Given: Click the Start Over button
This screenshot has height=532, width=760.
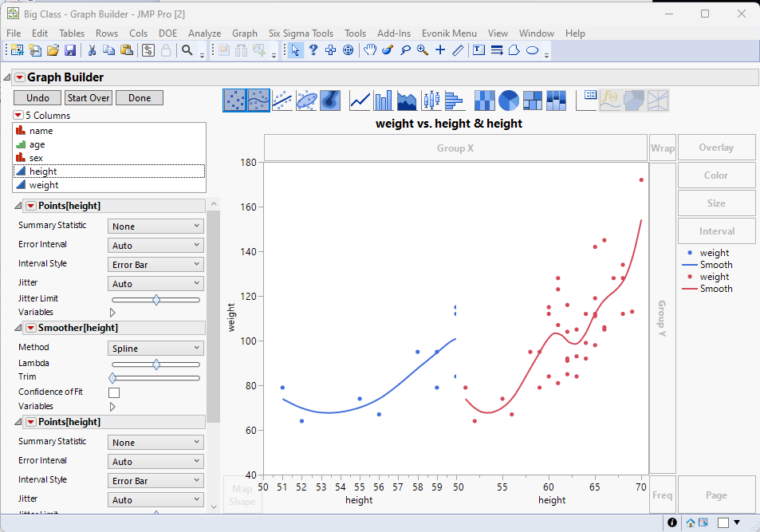Looking at the screenshot, I should pyautogui.click(x=89, y=98).
